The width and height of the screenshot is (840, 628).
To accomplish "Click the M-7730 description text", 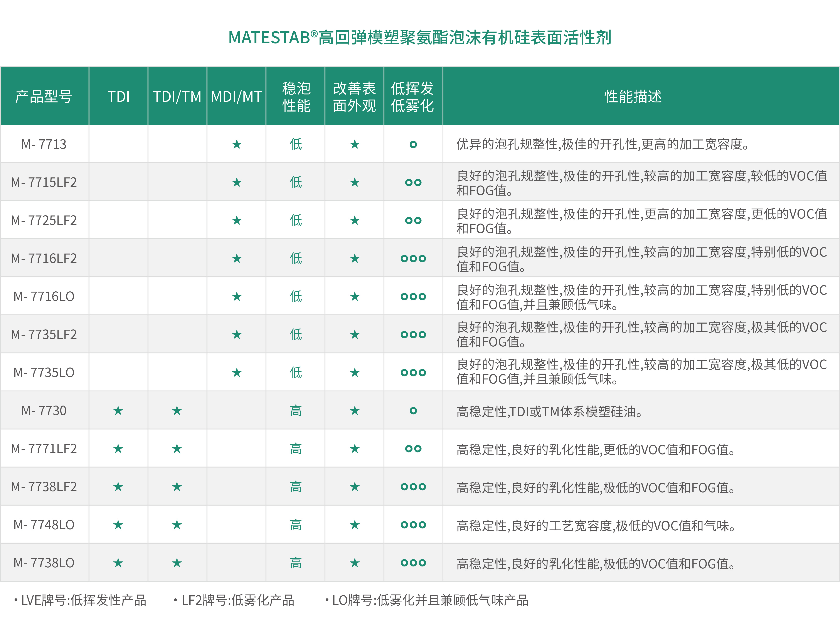I will pos(549,411).
